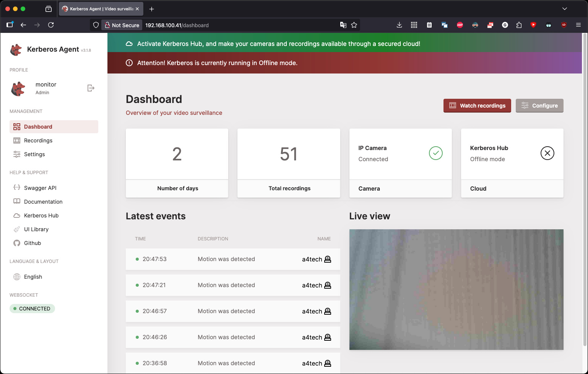Click the Settings sliders icon in sidebar
588x374 pixels.
[x=17, y=154]
